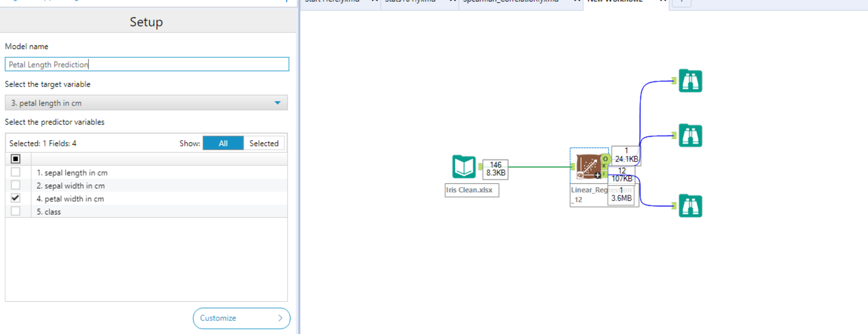Toggle the select-all predictors checkbox
868x334 pixels.
tap(16, 159)
